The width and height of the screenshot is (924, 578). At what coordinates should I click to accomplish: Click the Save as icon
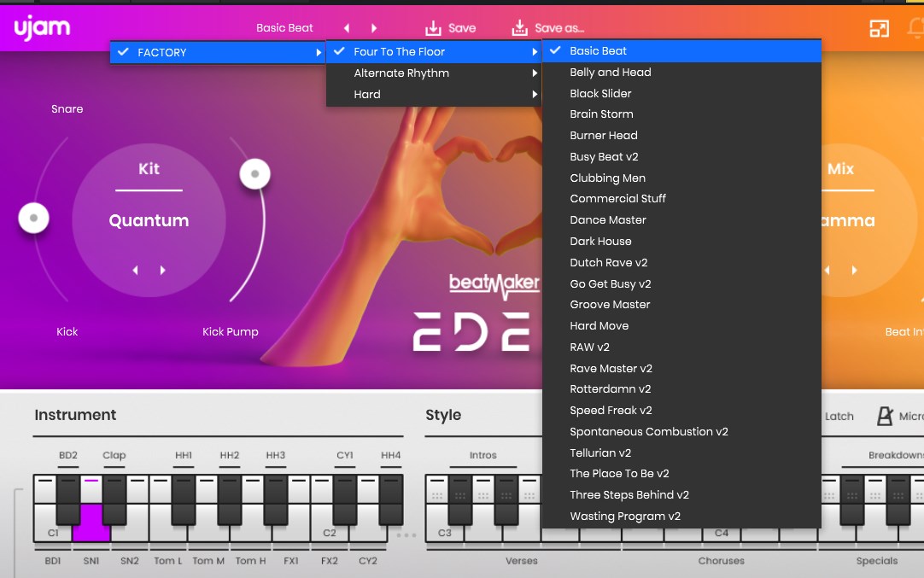519,28
